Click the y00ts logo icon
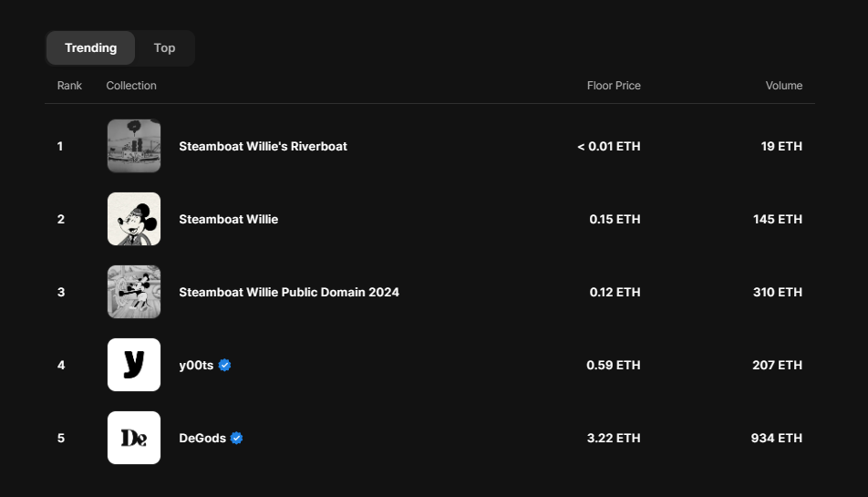Screen dimensions: 868x497 point(134,365)
